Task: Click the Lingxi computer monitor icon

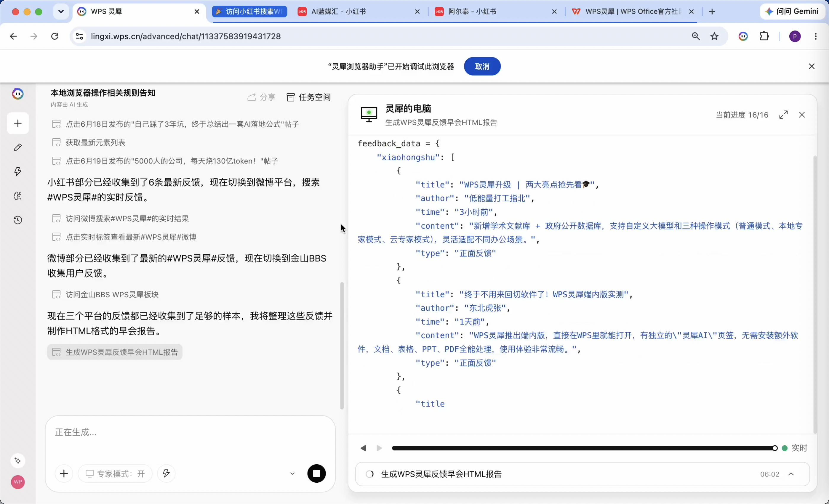Action: click(369, 115)
